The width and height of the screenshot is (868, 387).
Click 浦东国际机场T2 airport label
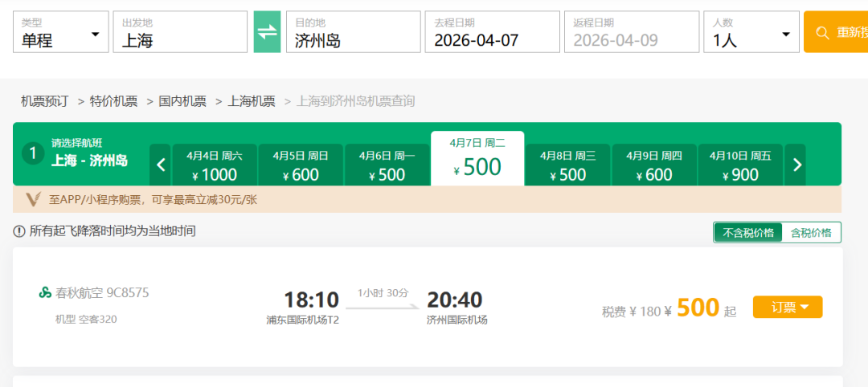pos(302,320)
